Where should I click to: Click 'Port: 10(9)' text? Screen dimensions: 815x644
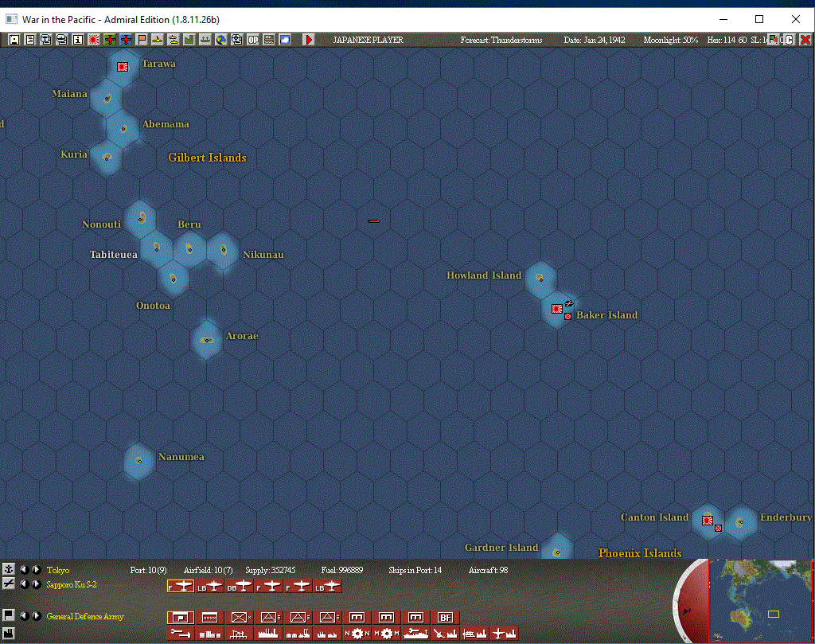tap(148, 570)
